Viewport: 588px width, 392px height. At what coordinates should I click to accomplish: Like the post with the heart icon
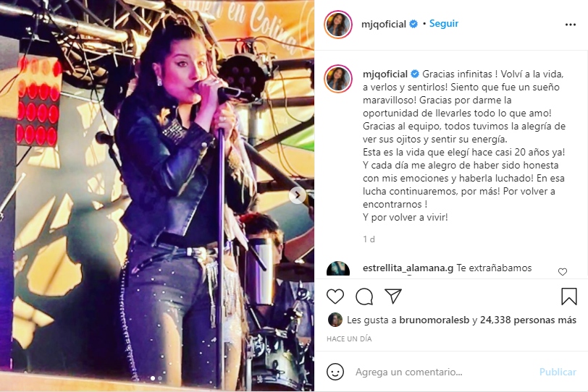(335, 297)
